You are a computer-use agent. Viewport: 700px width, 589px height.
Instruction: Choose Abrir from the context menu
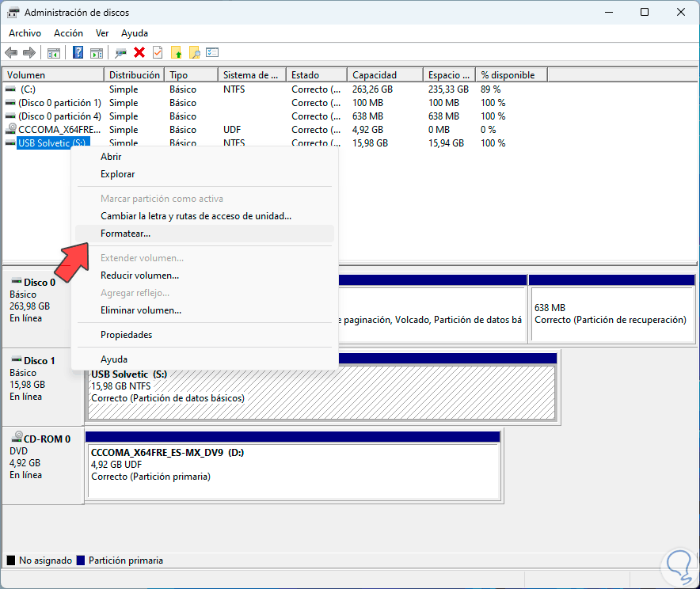[204, 157]
